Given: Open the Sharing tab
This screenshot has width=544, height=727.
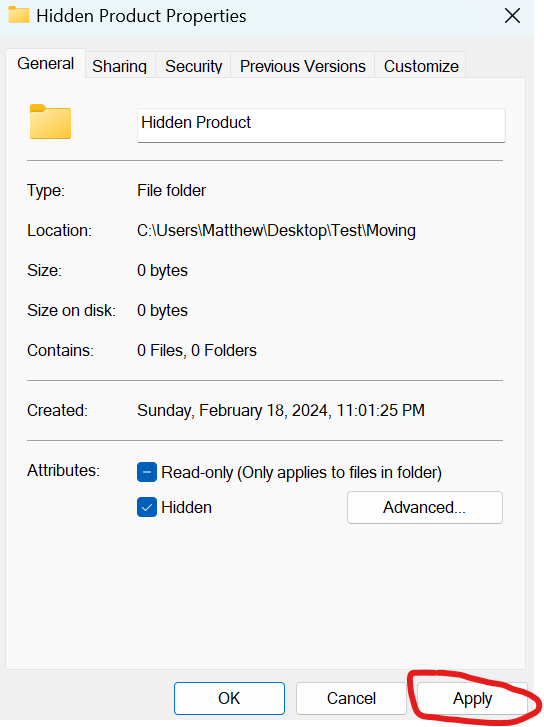Looking at the screenshot, I should pyautogui.click(x=120, y=66).
